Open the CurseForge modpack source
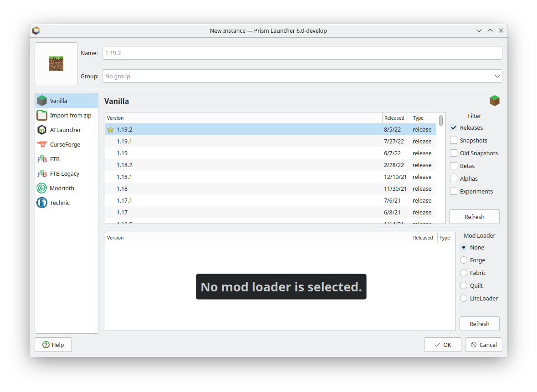The width and height of the screenshot is (537, 392). pyautogui.click(x=42, y=144)
